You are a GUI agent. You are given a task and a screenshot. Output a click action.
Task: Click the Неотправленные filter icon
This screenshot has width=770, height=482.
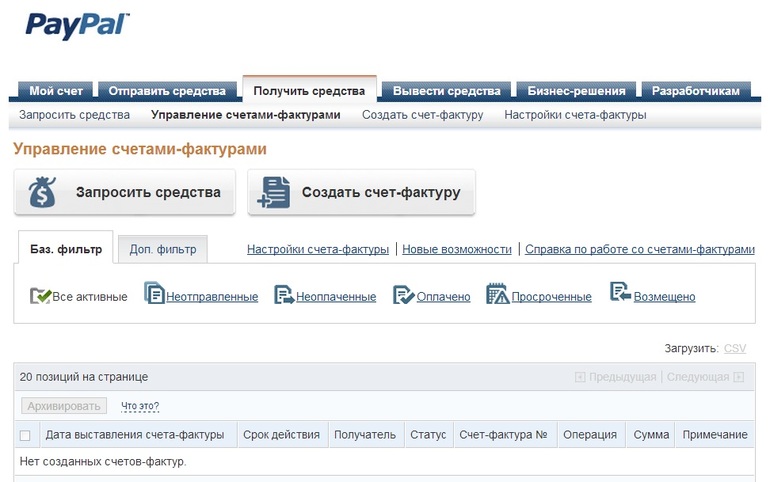[x=155, y=295]
